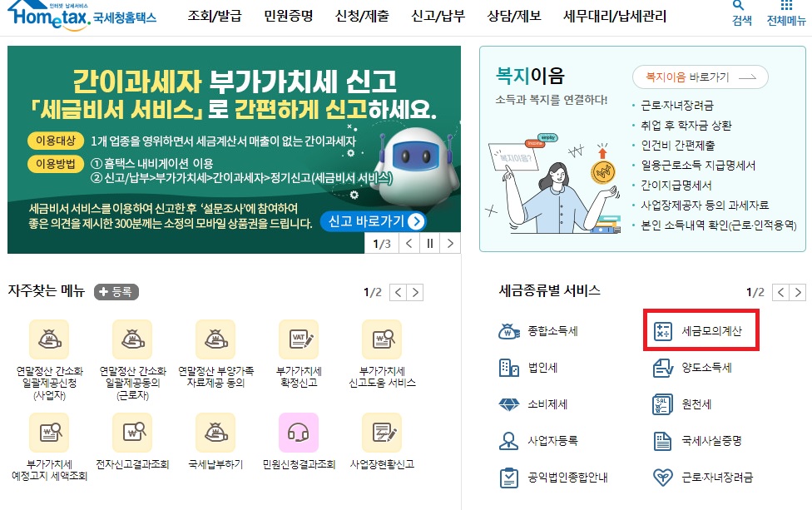Open the 간이지급명세서 link

[x=676, y=186]
